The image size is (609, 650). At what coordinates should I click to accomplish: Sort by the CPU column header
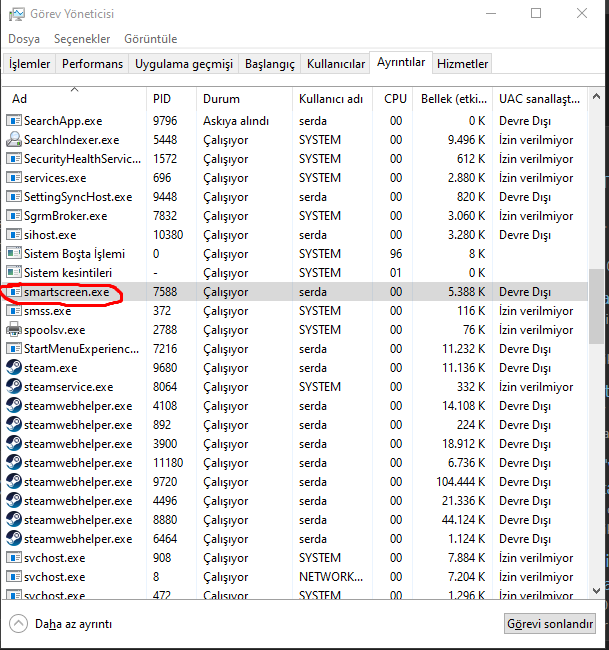(x=393, y=99)
